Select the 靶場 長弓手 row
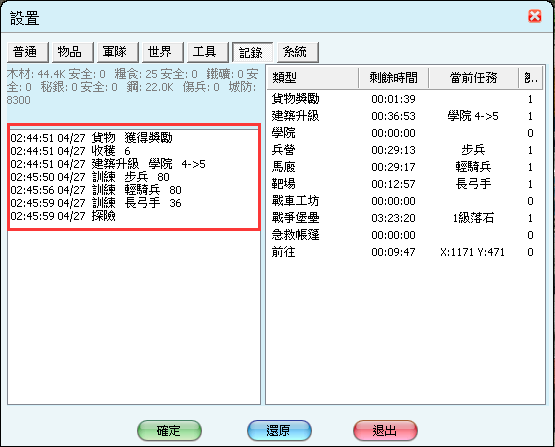The width and height of the screenshot is (555, 447). click(x=405, y=184)
